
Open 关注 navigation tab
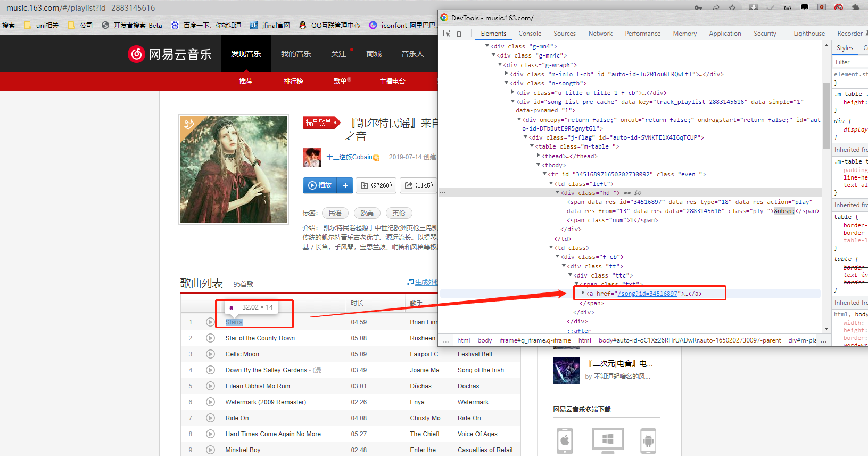point(338,54)
